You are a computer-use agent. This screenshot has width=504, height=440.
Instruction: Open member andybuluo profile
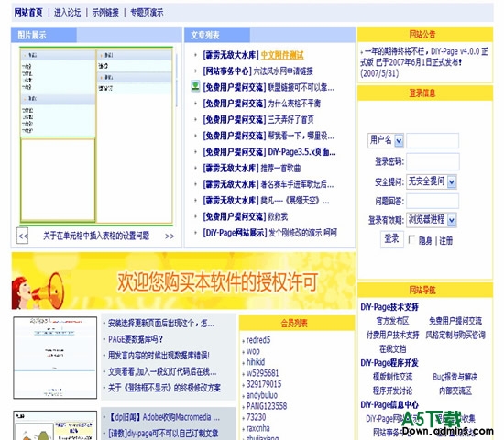coord(262,395)
